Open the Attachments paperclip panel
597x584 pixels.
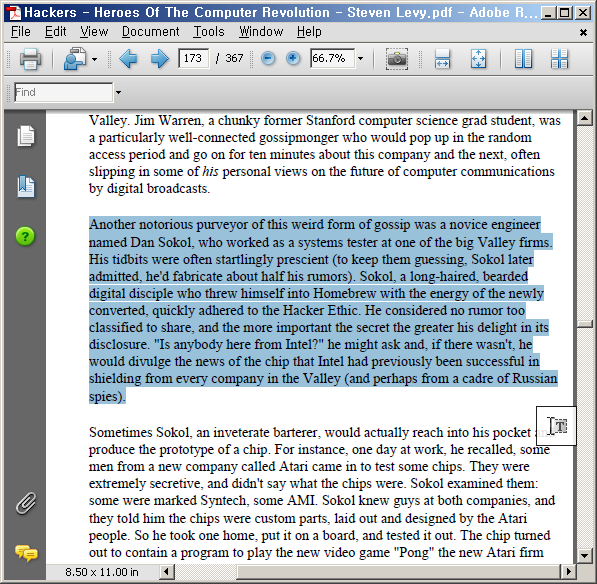coord(26,503)
